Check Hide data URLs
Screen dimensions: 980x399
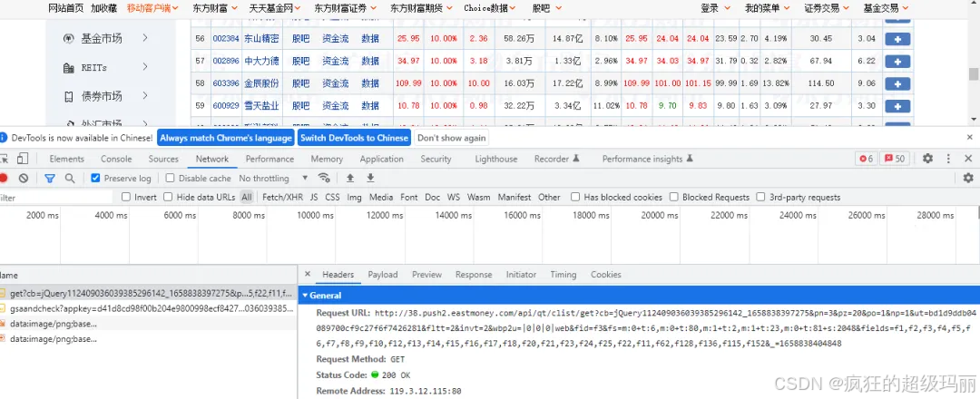168,198
